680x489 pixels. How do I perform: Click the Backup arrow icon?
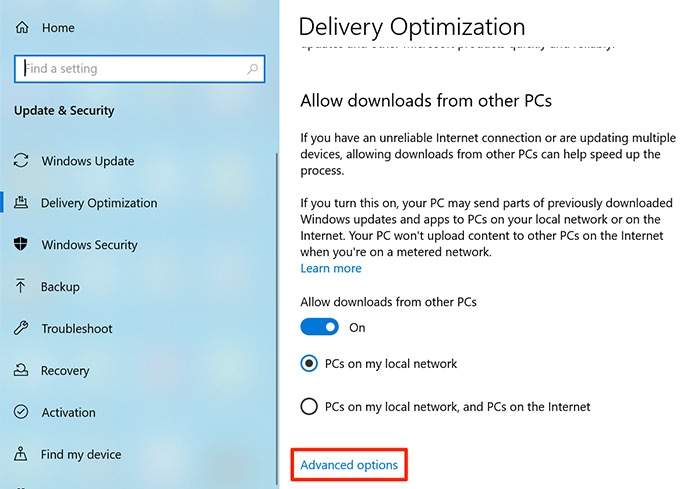point(22,287)
